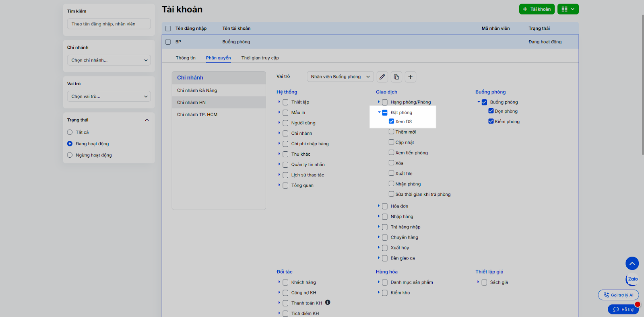The width and height of the screenshot is (644, 317).
Task: Click the plus add role icon
Action: [x=410, y=77]
